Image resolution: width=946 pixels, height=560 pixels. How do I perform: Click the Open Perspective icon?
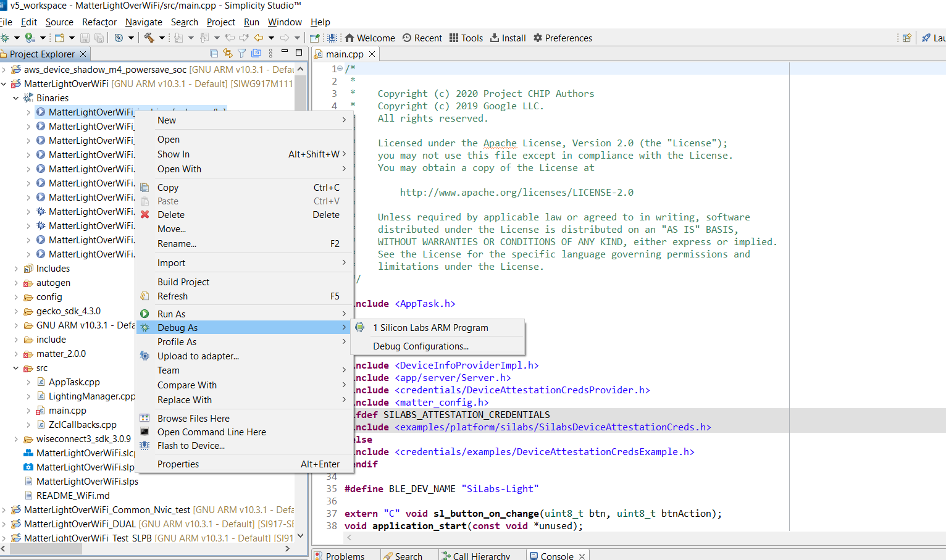(906, 38)
